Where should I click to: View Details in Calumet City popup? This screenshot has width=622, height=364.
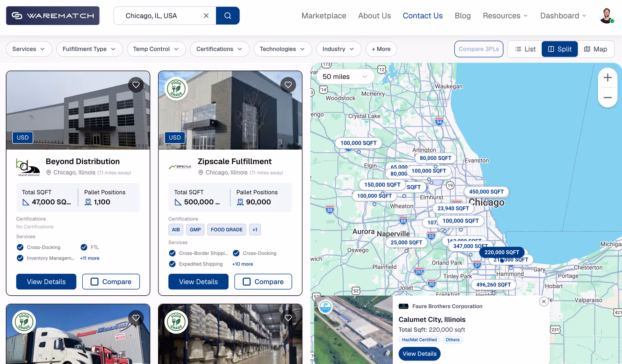click(x=420, y=354)
